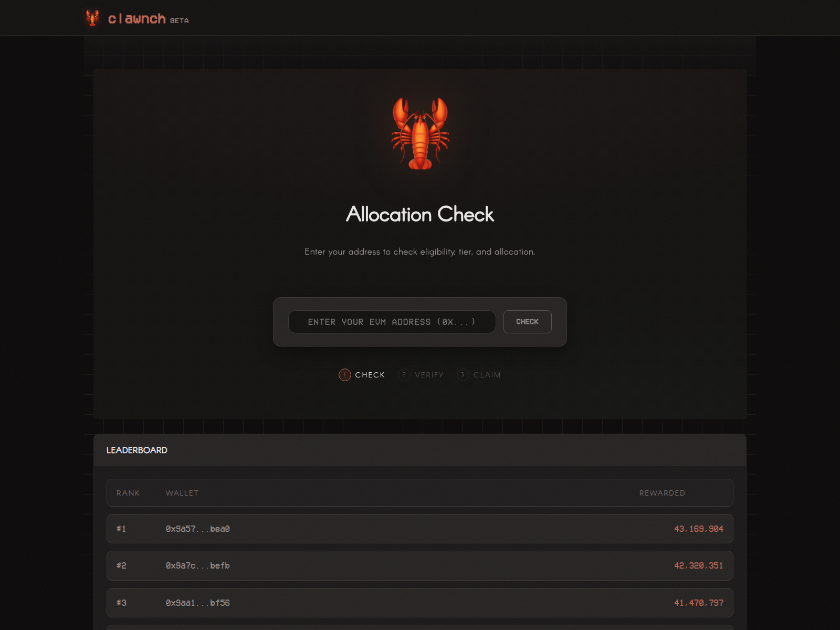
Task: Click the WALLET column header
Action: click(x=182, y=493)
